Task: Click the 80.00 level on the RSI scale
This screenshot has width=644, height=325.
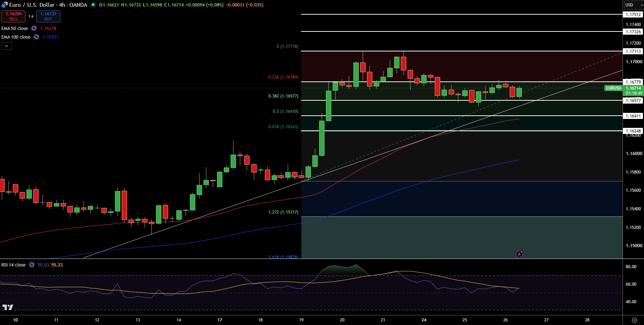Action: click(631, 267)
